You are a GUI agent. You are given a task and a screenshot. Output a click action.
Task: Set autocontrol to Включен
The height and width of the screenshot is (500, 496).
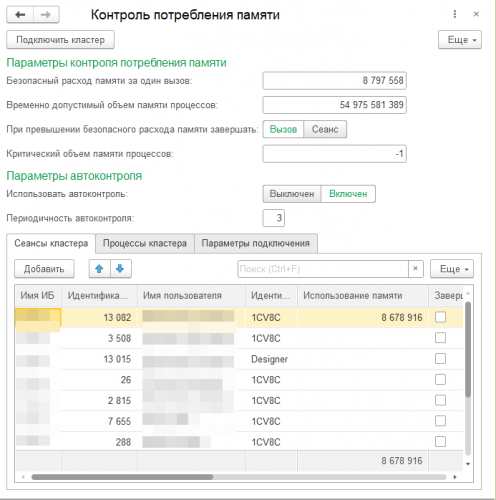tap(348, 194)
